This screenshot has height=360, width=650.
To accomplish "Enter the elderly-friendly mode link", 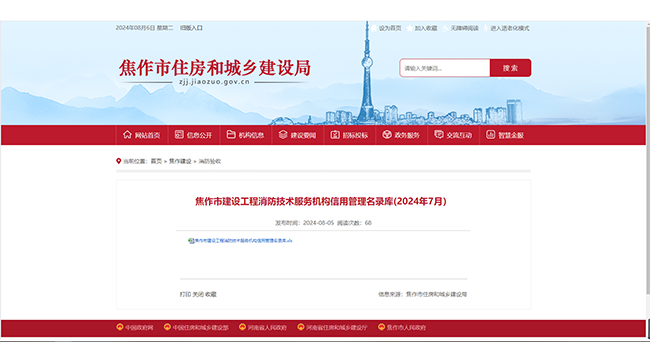I will pos(509,28).
